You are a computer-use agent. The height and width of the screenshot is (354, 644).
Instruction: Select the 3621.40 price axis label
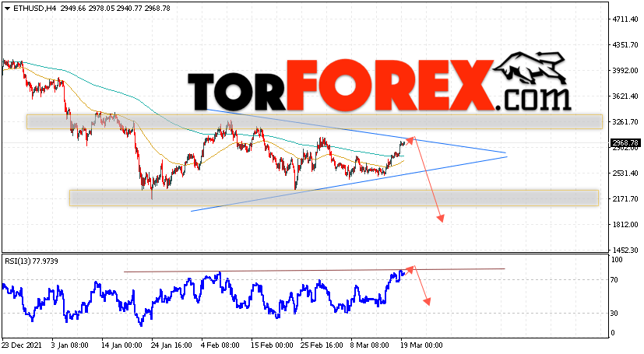click(x=625, y=96)
